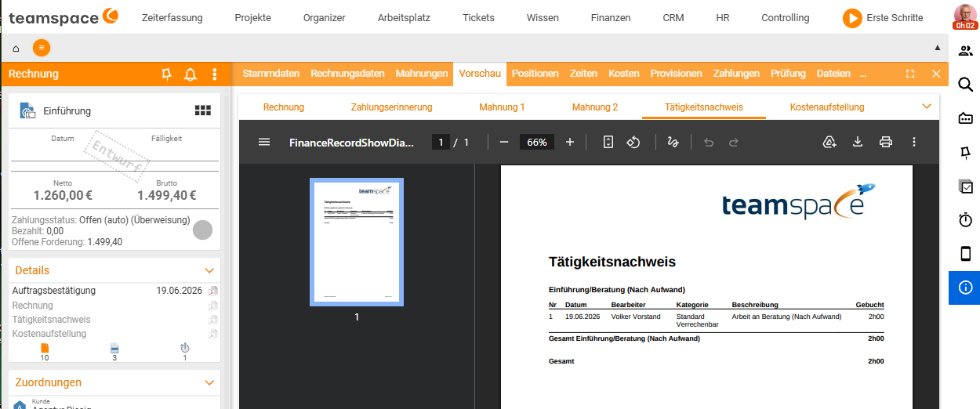980x409 pixels.
Task: Maximize the invoice panel to fullscreen
Action: tap(910, 74)
